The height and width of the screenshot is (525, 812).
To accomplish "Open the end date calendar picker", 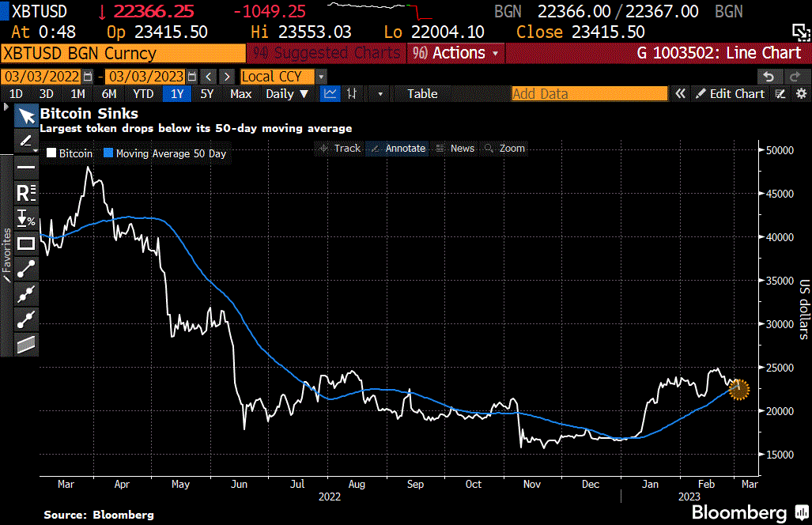I will tap(191, 77).
